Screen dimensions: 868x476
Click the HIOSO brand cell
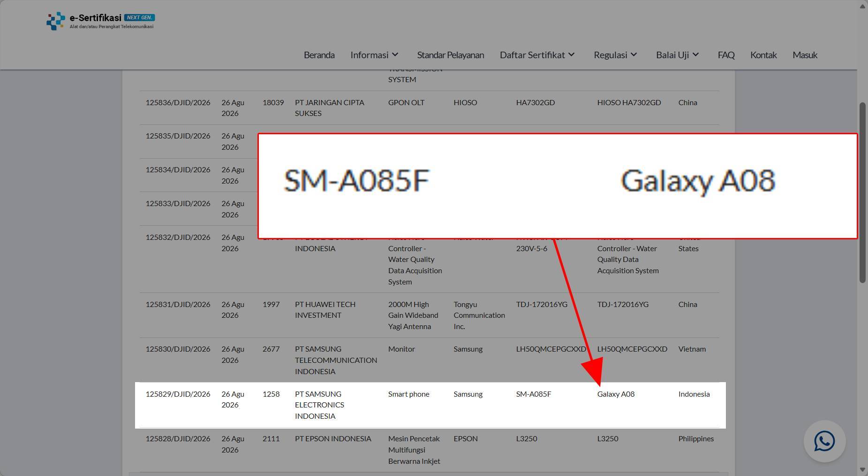pos(465,102)
